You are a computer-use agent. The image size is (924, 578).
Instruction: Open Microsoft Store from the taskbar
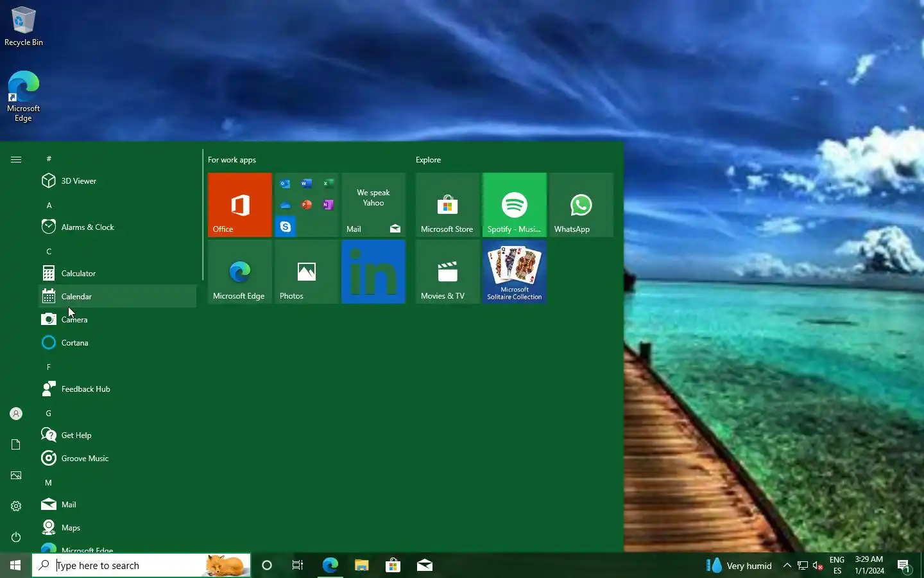point(393,565)
